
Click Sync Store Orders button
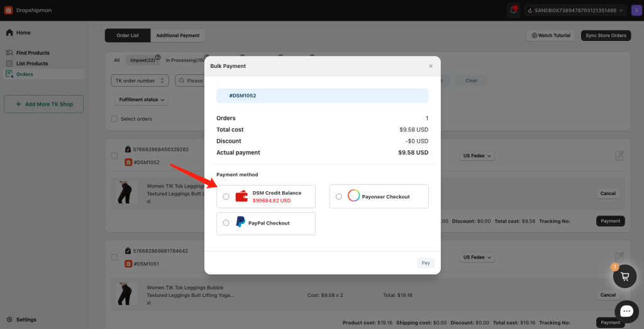pos(606,36)
